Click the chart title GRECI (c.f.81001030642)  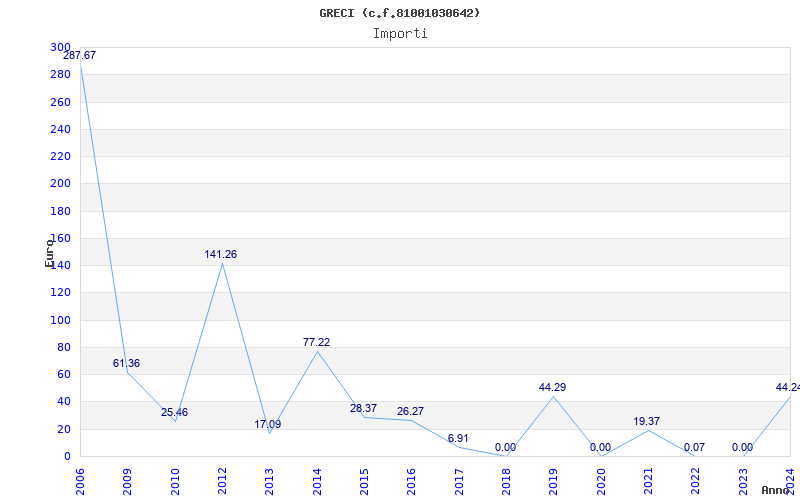(400, 13)
